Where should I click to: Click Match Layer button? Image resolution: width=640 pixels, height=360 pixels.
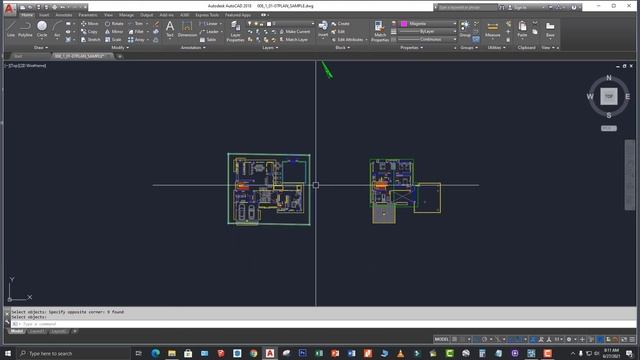(293, 40)
